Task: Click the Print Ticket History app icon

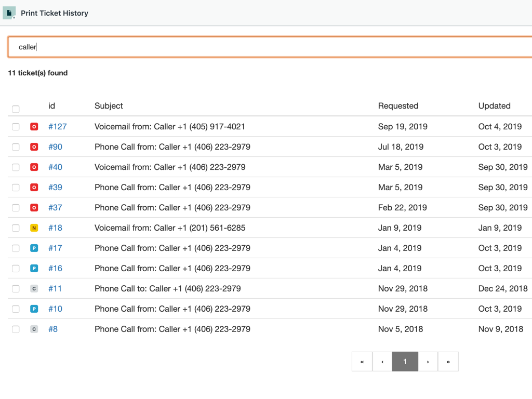Action: 9,12
